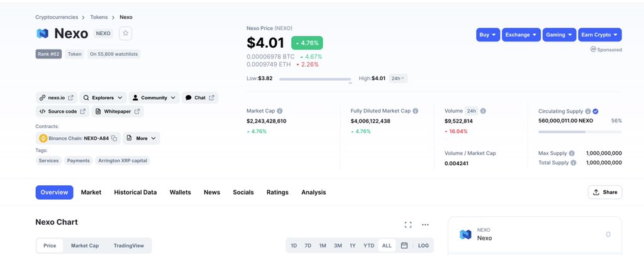Open the Buy dropdown
The height and width of the screenshot is (255, 644).
coord(488,35)
